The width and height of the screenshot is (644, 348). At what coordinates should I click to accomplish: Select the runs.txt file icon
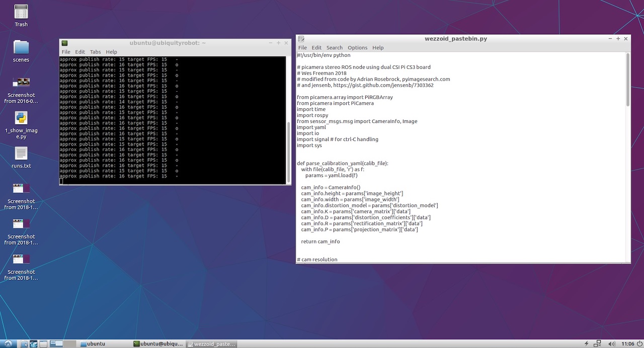point(21,158)
